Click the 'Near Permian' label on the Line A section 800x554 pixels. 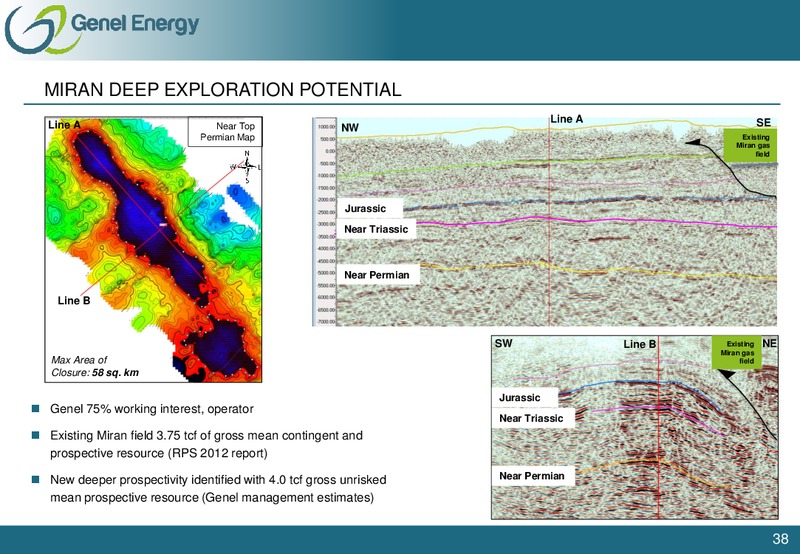(x=378, y=275)
